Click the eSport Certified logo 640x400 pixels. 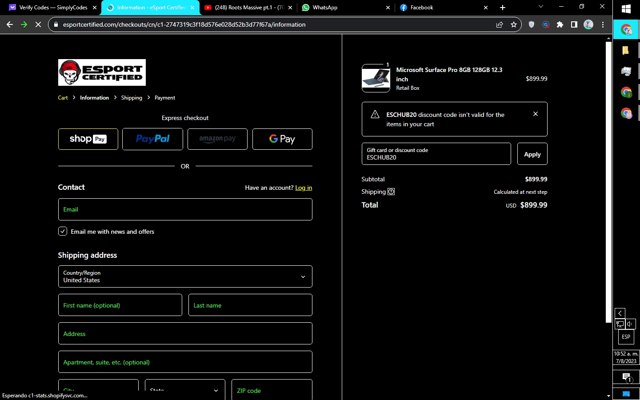coord(102,72)
